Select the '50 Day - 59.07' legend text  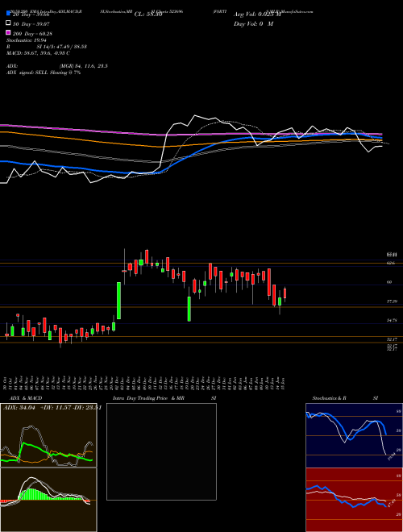(x=31, y=23)
